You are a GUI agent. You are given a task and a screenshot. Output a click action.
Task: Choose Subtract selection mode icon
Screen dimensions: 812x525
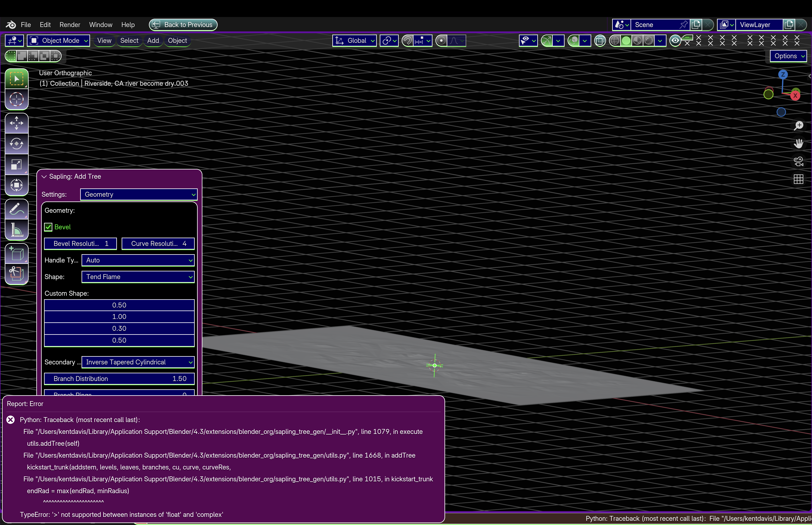pyautogui.click(x=33, y=56)
